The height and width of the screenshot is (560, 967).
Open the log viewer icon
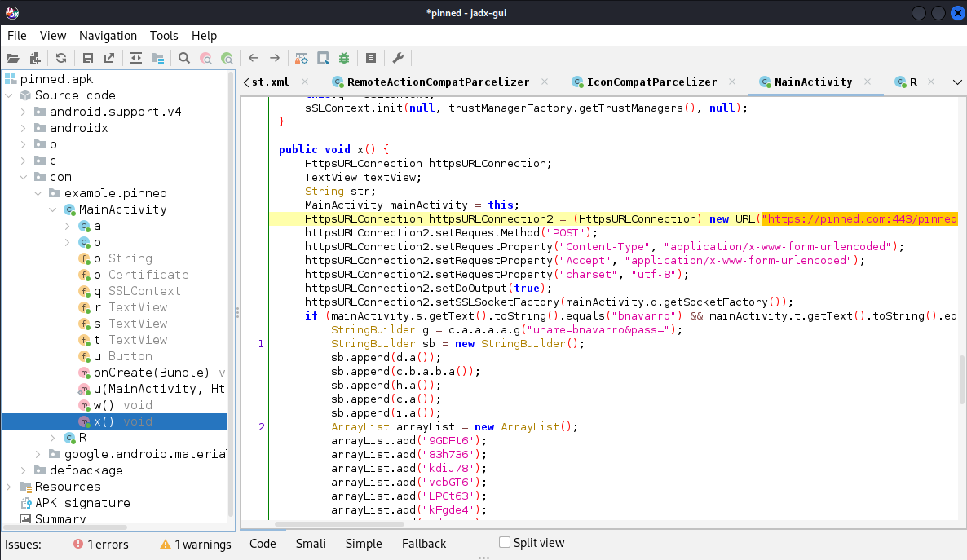(371, 58)
